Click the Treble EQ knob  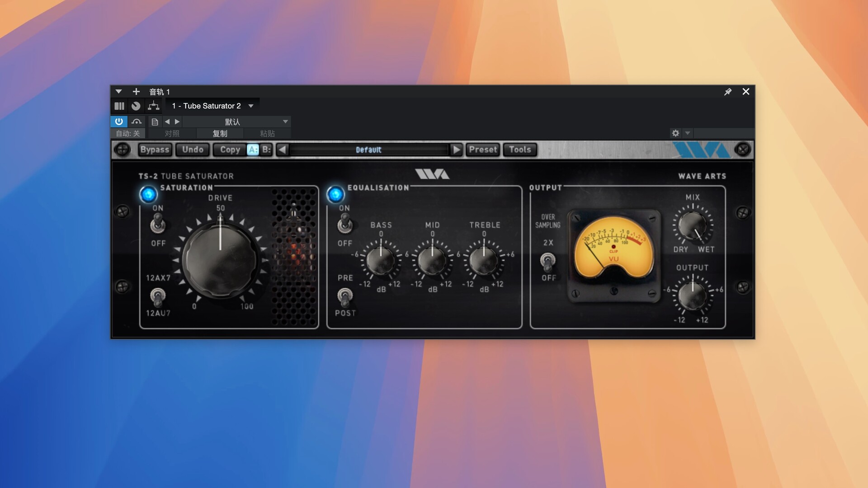pos(484,261)
